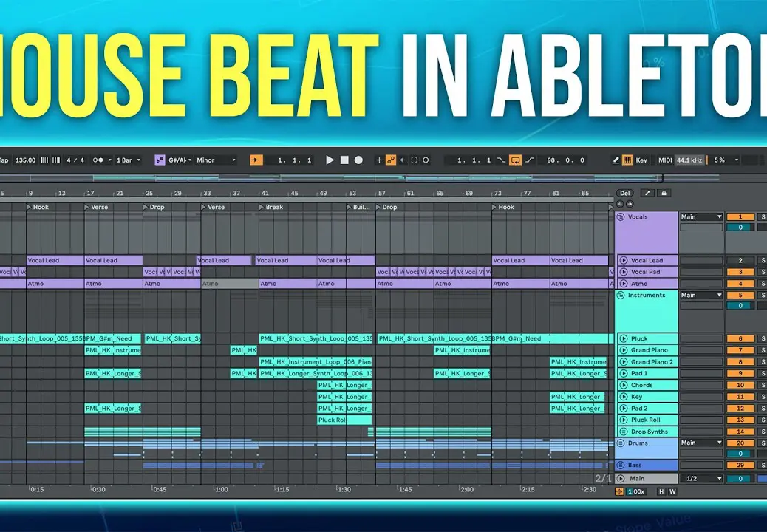Open the Drums group output Main dropdown
The image size is (767, 532).
tap(701, 443)
